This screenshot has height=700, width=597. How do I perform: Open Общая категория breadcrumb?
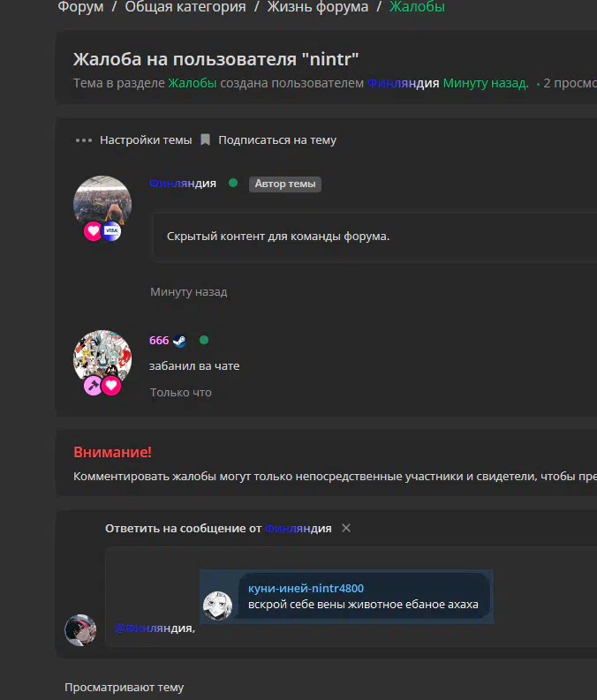(185, 7)
